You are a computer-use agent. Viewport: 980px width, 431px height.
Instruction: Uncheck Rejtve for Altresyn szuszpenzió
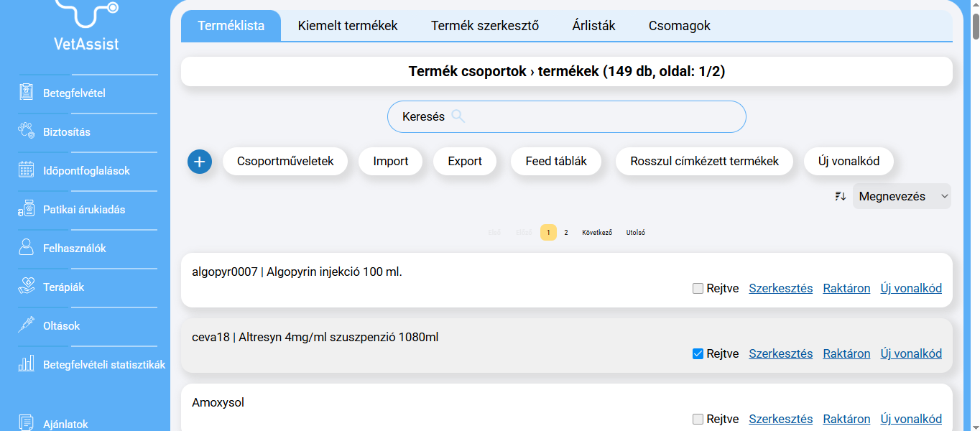(698, 354)
